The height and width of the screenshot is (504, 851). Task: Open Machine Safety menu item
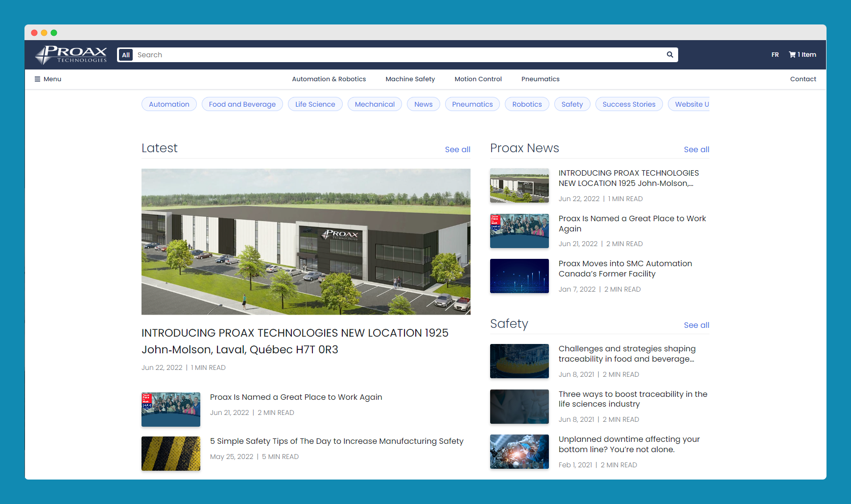tap(410, 79)
